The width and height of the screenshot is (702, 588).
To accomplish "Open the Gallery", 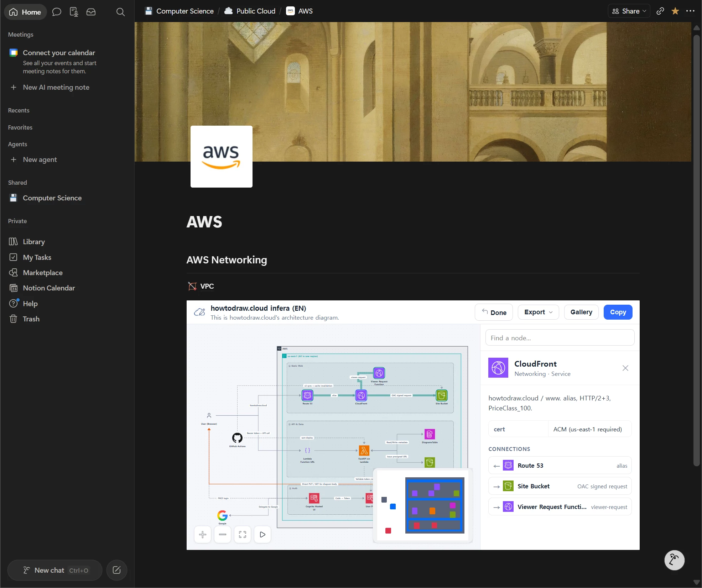I will (x=581, y=312).
